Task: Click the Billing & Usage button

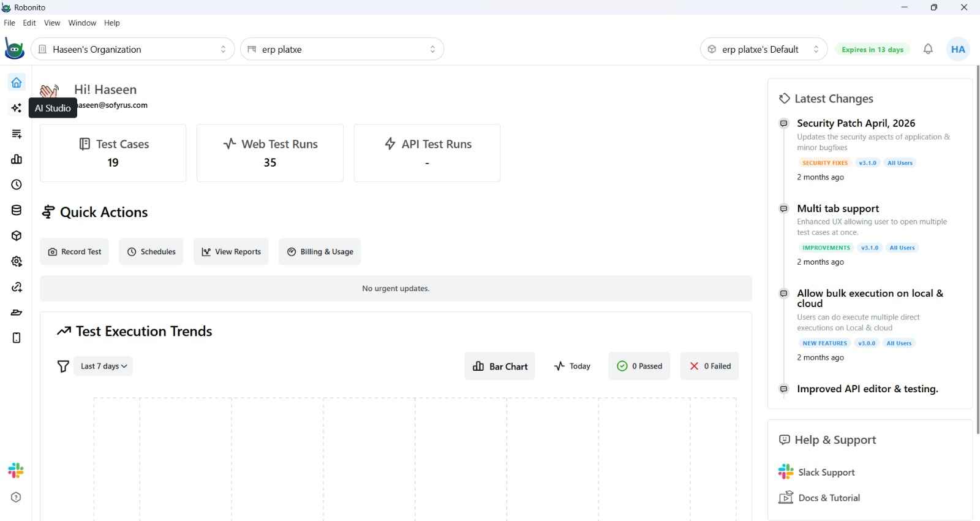Action: tap(320, 251)
